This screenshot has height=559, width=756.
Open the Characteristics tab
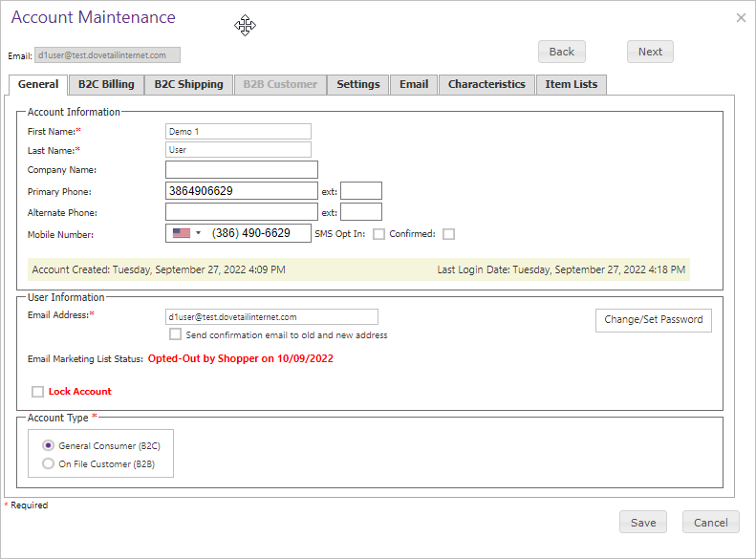[486, 84]
